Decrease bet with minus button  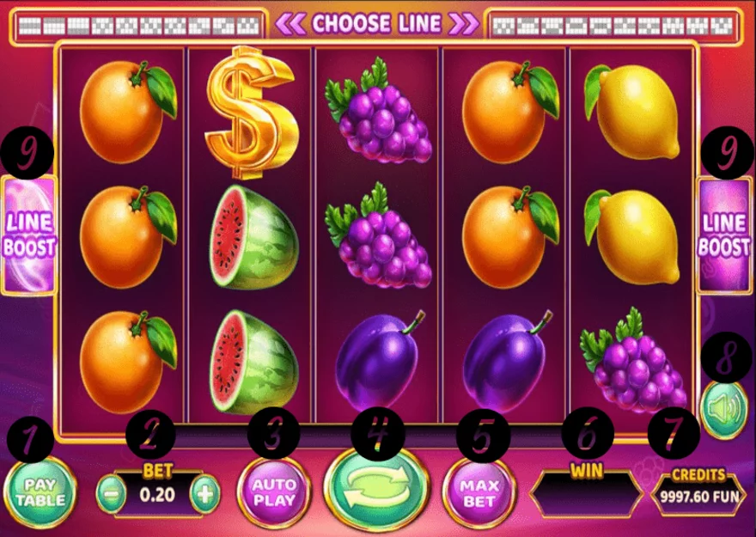coord(111,495)
